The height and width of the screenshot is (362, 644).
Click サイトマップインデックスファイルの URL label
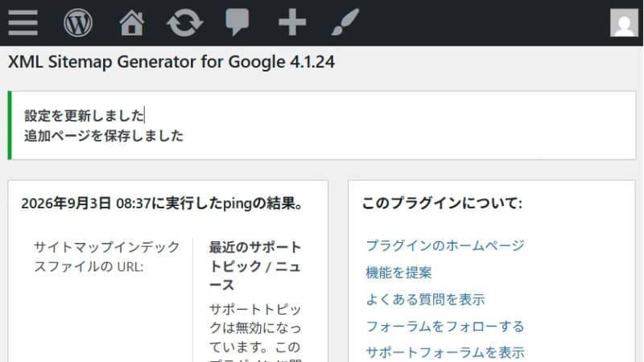(107, 257)
